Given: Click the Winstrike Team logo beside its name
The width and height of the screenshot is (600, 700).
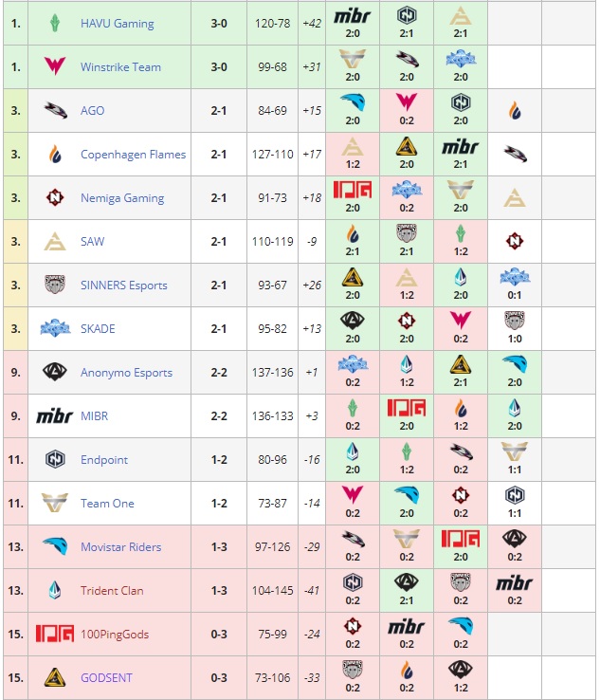Looking at the screenshot, I should pyautogui.click(x=55, y=66).
